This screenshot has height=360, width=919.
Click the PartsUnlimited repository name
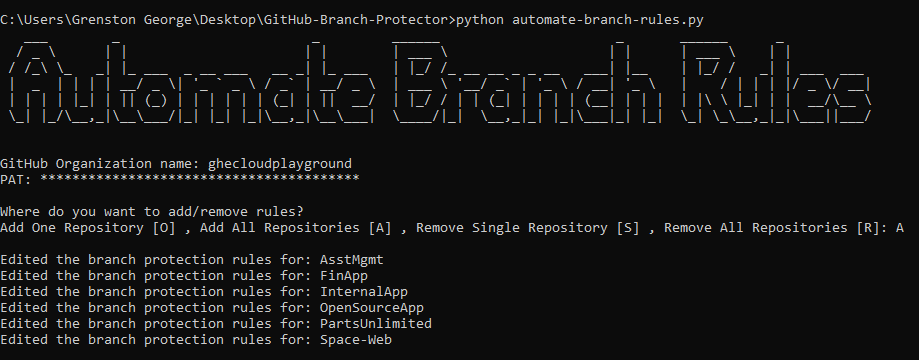(376, 324)
